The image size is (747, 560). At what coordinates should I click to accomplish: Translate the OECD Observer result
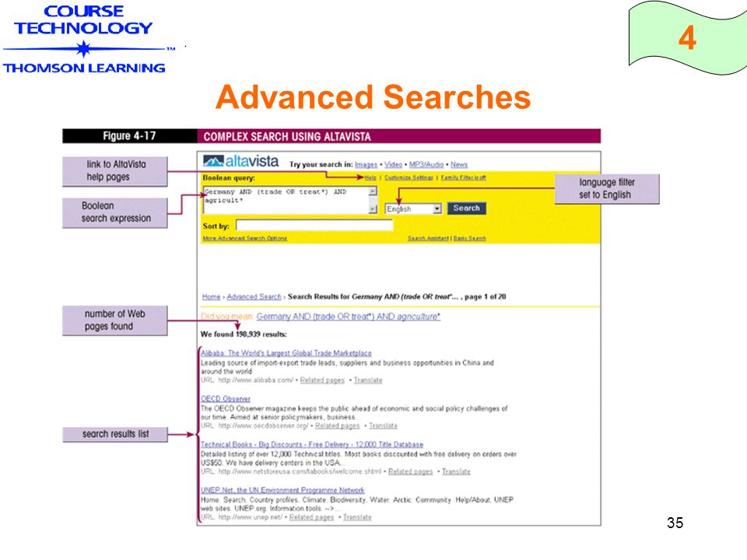pos(383,425)
